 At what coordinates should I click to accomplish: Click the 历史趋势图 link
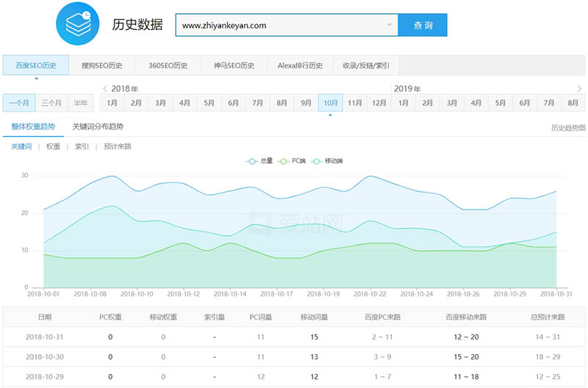click(x=567, y=128)
